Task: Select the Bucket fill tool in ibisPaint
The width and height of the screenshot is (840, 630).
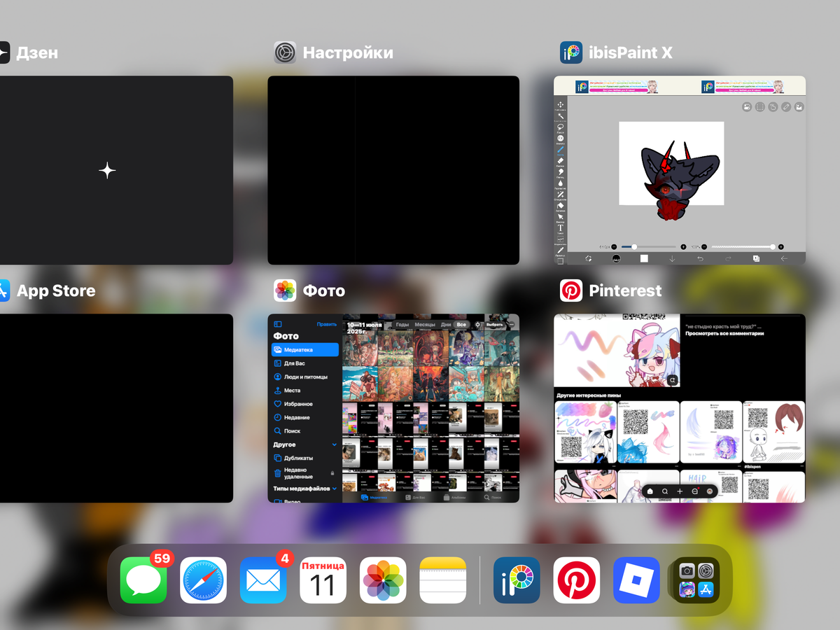Action: tap(561, 206)
